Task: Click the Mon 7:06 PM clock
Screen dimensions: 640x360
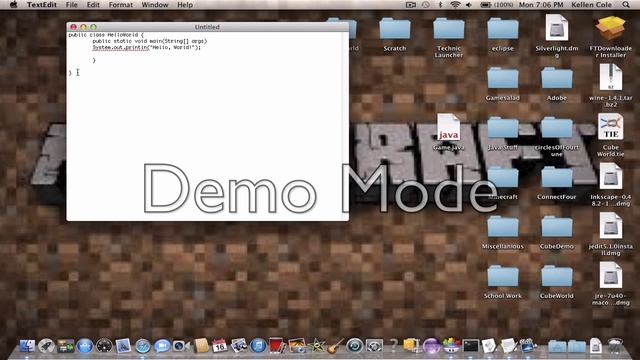Action: pos(541,5)
